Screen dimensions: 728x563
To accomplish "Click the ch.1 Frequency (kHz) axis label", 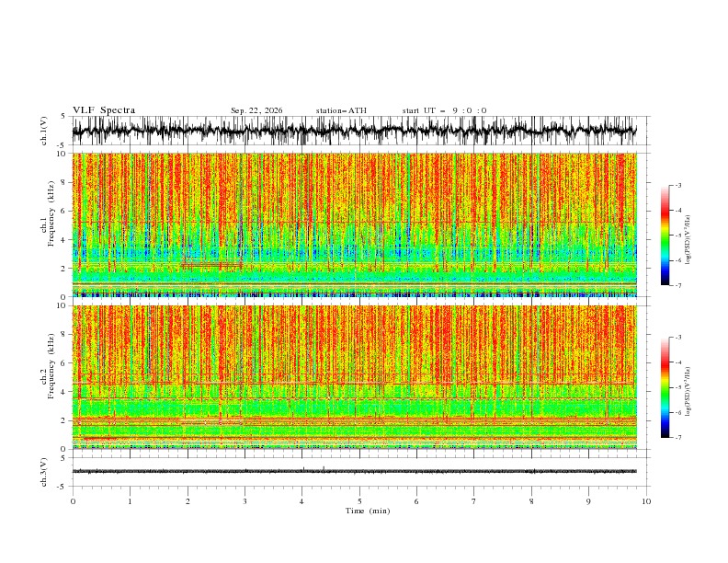I will point(48,224).
